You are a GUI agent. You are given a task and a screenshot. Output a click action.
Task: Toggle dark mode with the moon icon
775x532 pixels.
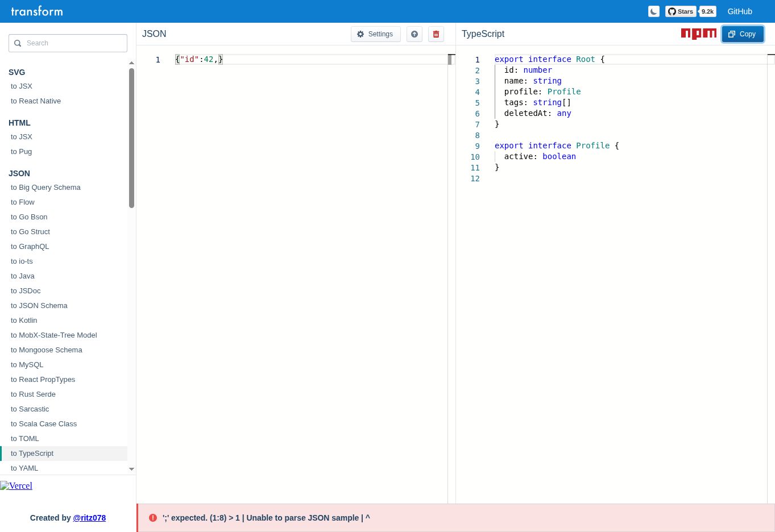tap(653, 11)
